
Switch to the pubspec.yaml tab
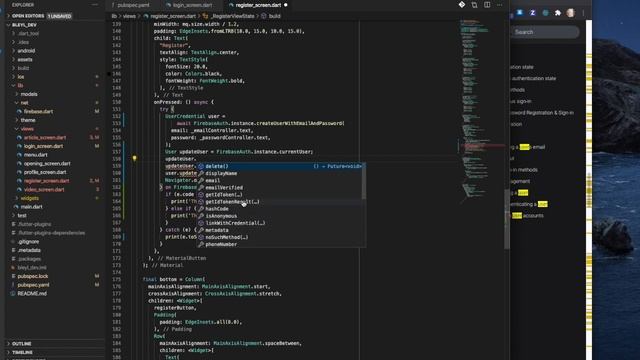(x=133, y=5)
